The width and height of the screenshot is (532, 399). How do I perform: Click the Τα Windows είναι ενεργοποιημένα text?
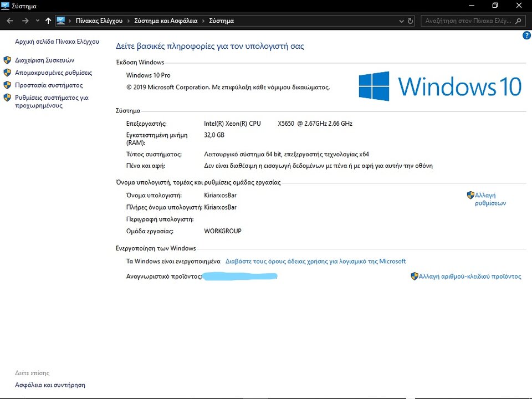click(173, 261)
